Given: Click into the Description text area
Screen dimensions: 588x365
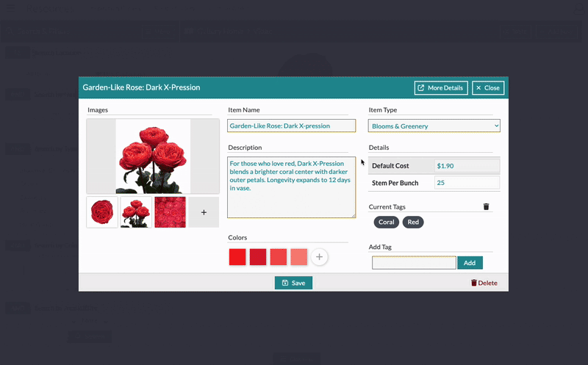Looking at the screenshot, I should click(291, 187).
